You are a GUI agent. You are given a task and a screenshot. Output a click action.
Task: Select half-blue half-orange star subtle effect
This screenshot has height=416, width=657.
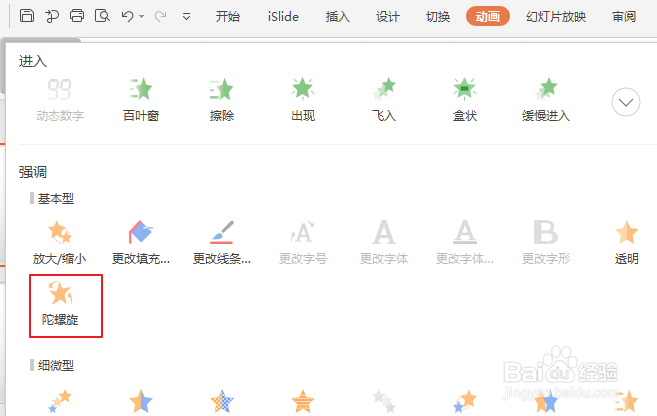pos(141,401)
